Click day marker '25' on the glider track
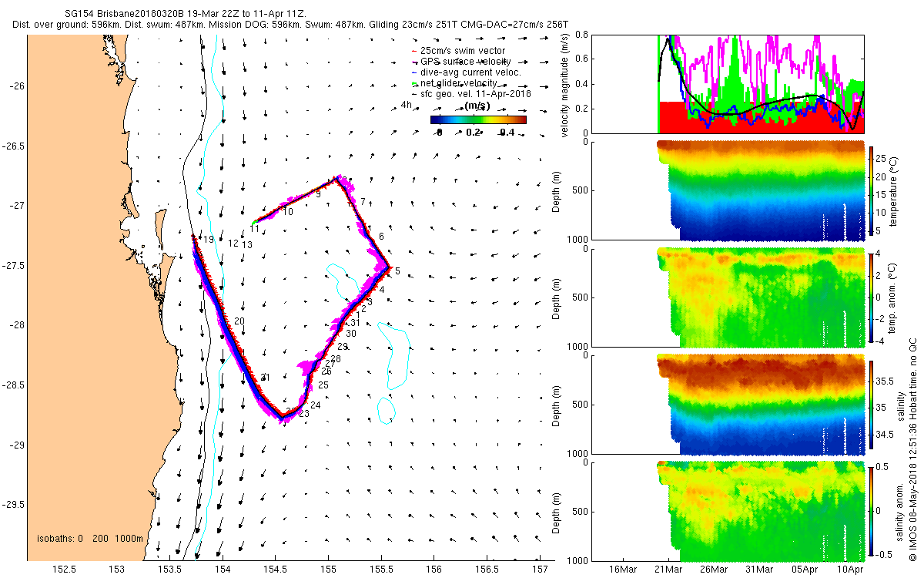The width and height of the screenshot is (924, 578). (323, 385)
